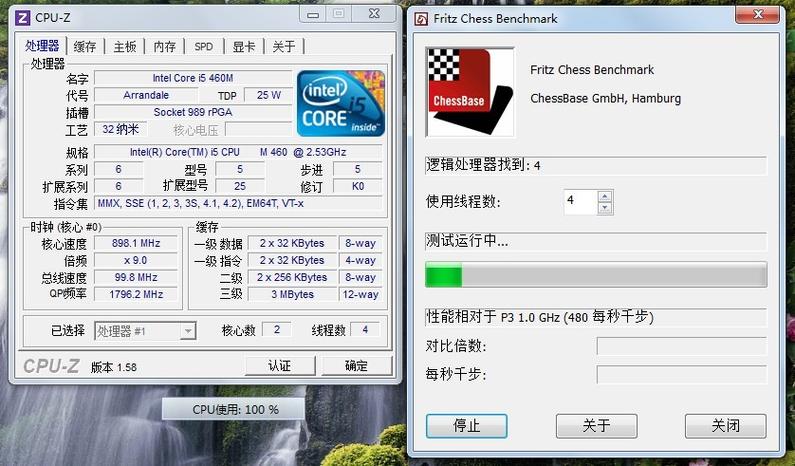Click the 12-way cache associativity value
Image resolution: width=795 pixels, height=466 pixels.
360,294
